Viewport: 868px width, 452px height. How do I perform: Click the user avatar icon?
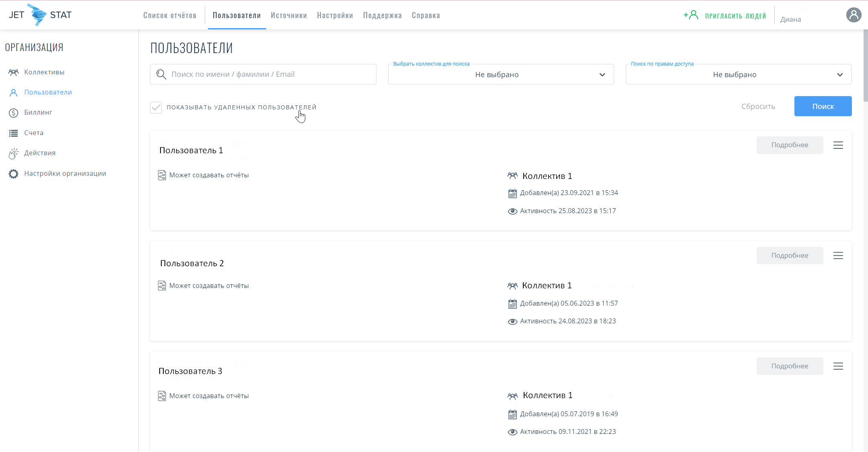853,15
